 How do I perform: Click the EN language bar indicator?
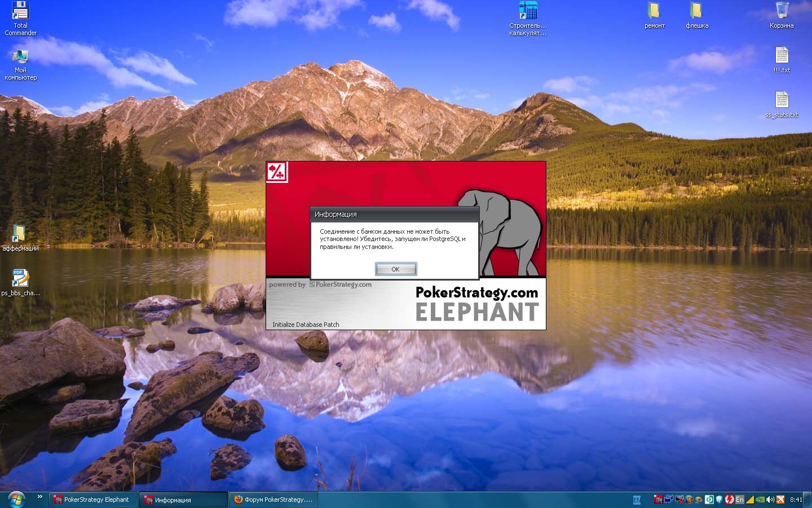637,500
